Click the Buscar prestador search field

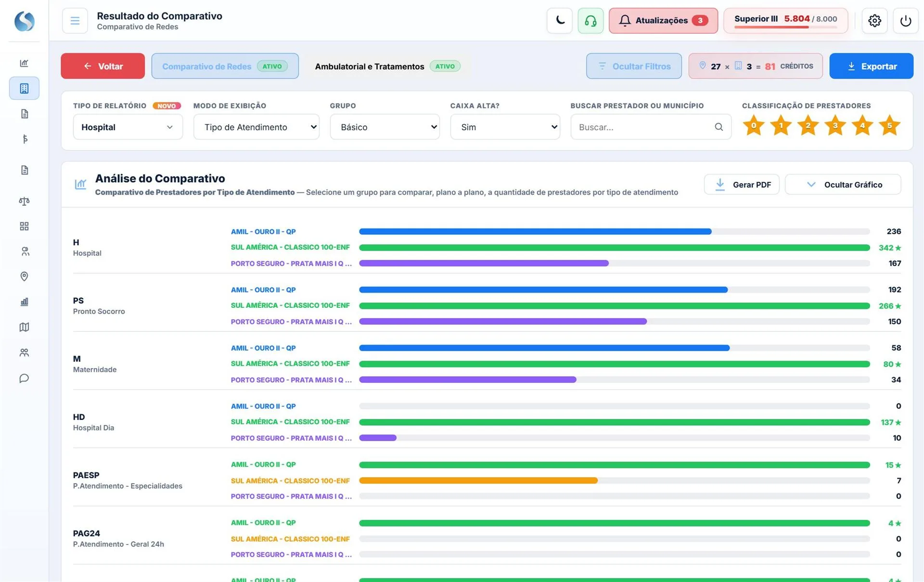(651, 127)
